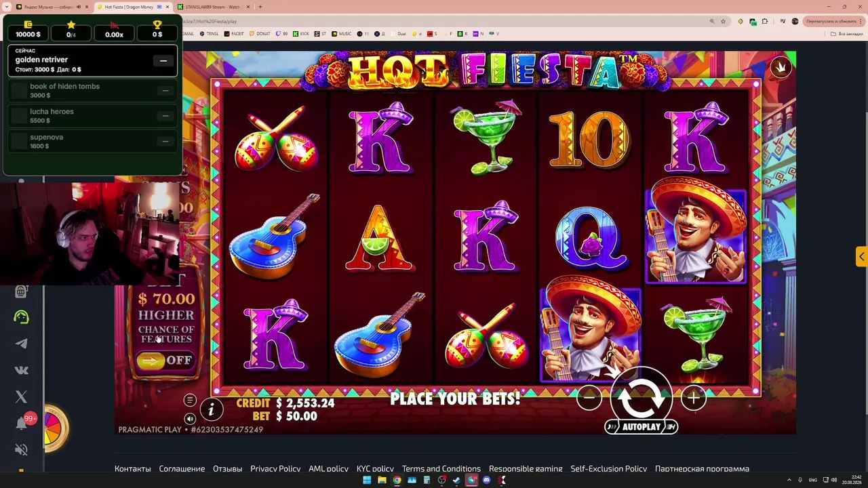Open the Партнерская программа link
The image size is (868, 488).
click(702, 468)
